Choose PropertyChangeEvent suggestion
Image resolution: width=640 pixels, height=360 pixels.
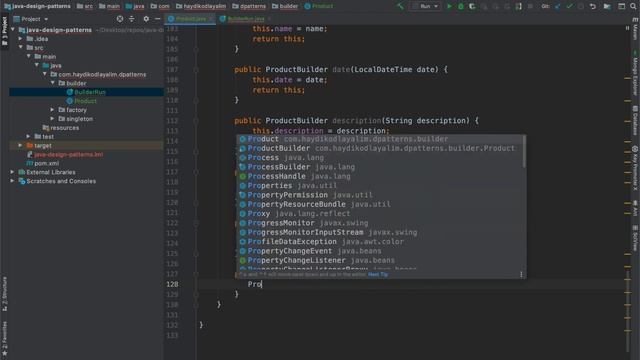380,251
